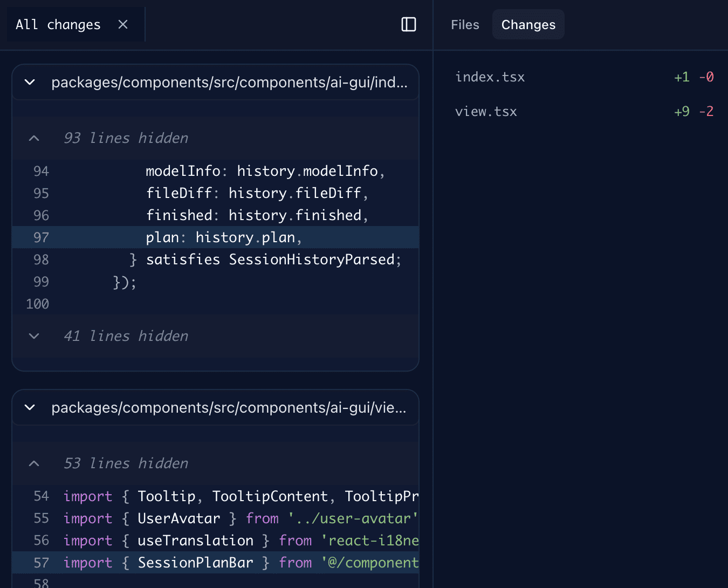The width and height of the screenshot is (728, 588).
Task: Open index.tsx from the changed files list
Action: [x=490, y=77]
